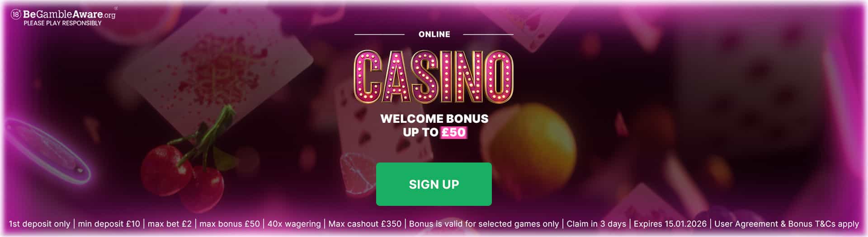Open User Agreement & Bonus T&Cs link
The width and height of the screenshot is (868, 237).
pos(787,224)
